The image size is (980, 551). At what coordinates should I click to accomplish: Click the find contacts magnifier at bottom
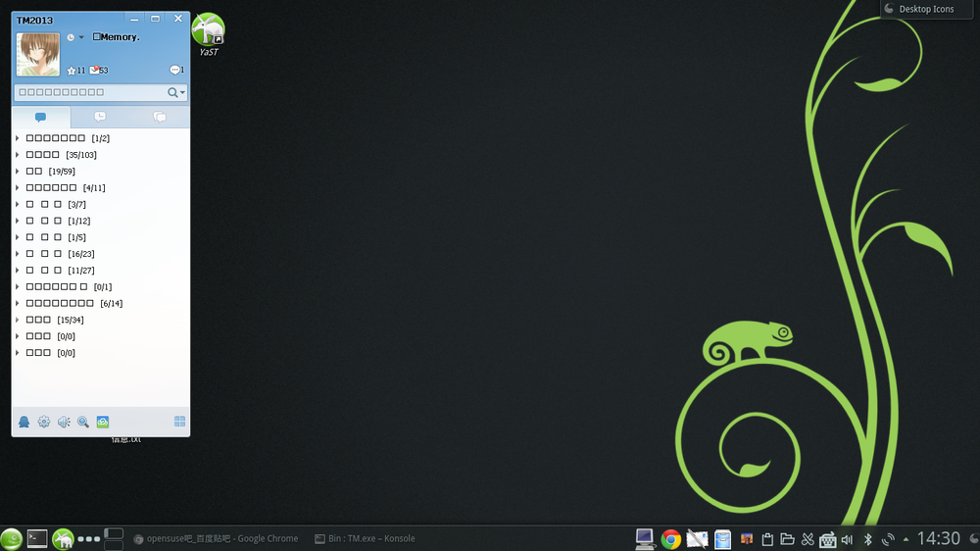pos(83,422)
